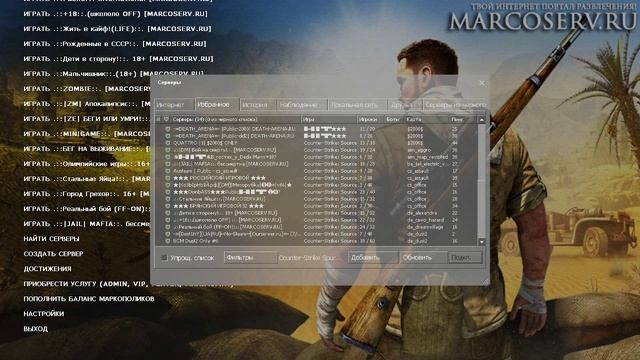The image size is (640, 360).
Task: Click shield icon on QUATTRO $2000$ ONLY row
Action: [168, 143]
